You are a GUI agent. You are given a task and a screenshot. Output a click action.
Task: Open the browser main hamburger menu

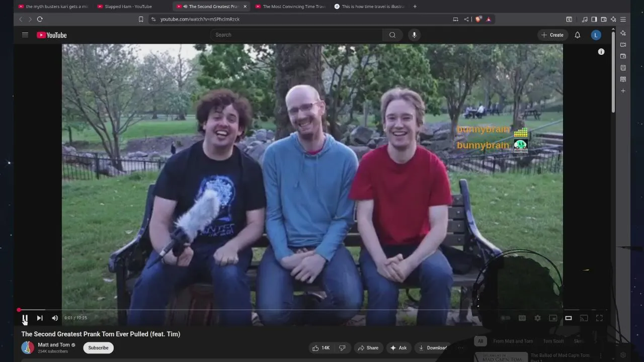623,19
